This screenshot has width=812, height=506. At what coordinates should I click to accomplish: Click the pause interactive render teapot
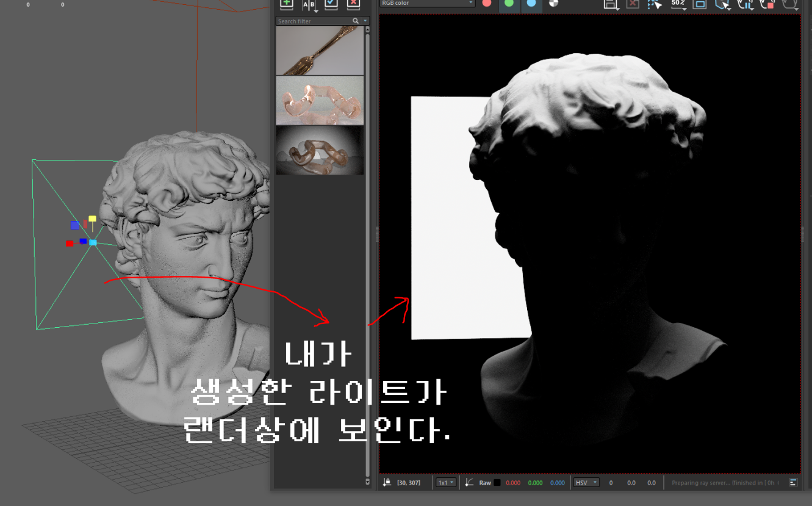click(745, 4)
